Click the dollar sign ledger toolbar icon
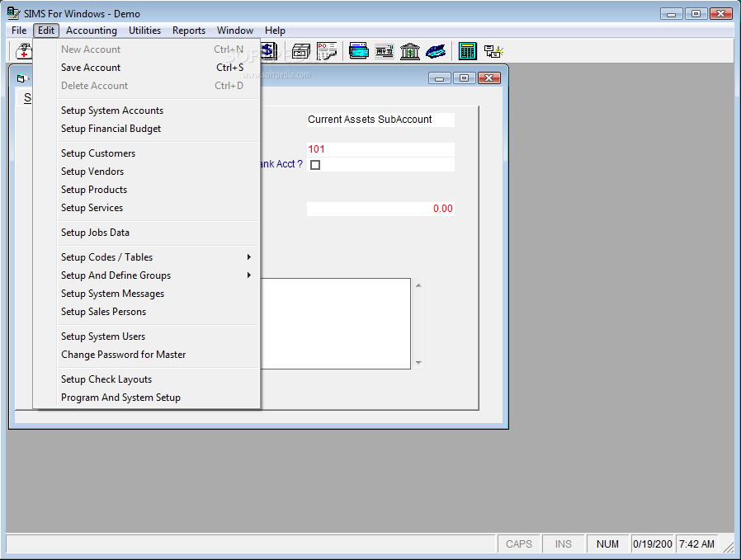This screenshot has width=741, height=560. [x=269, y=50]
